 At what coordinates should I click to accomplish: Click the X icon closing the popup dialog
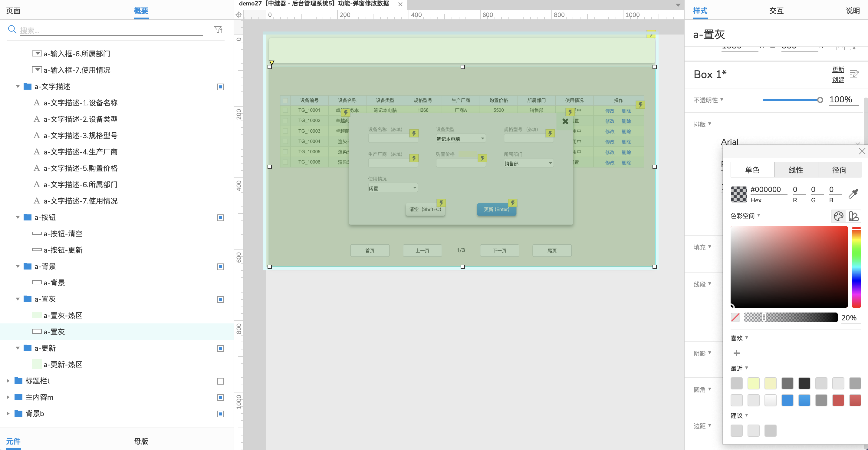(x=565, y=121)
